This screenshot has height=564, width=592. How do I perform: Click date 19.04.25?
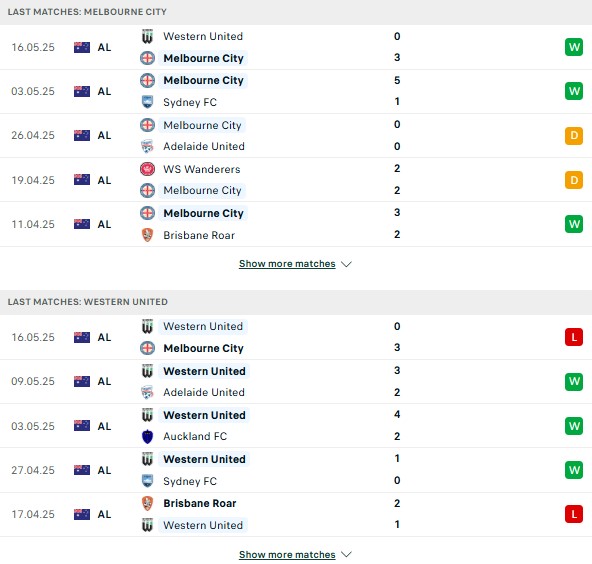coord(33,180)
